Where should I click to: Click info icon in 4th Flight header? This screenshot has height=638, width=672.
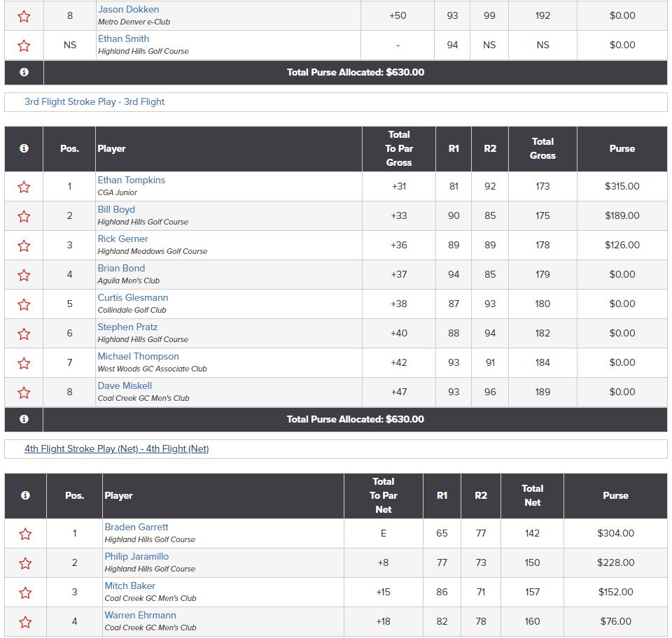(25, 495)
